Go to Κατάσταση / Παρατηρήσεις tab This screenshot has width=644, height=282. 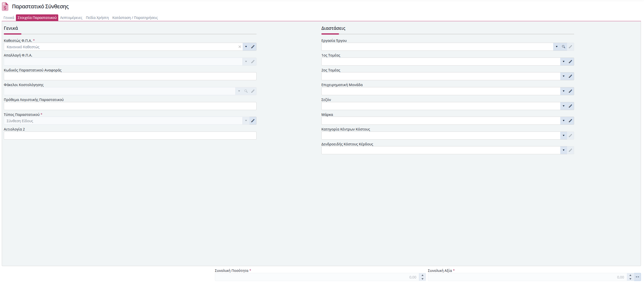(x=135, y=18)
